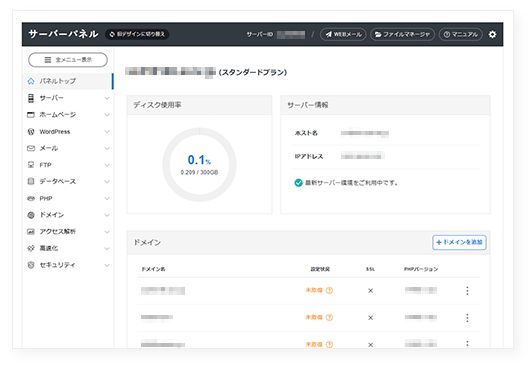The image size is (531, 374).
Task: Click help icon in second domain status
Action: (329, 317)
